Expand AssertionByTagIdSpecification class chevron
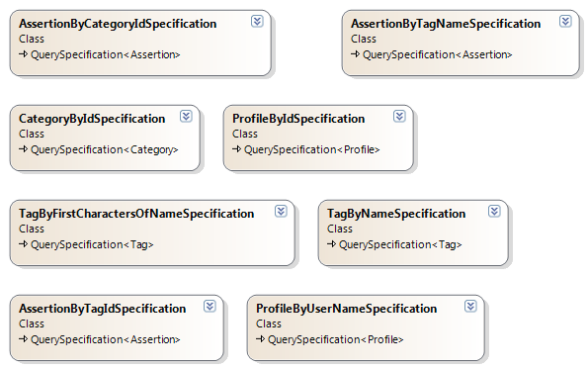588x369 pixels. pyautogui.click(x=210, y=307)
